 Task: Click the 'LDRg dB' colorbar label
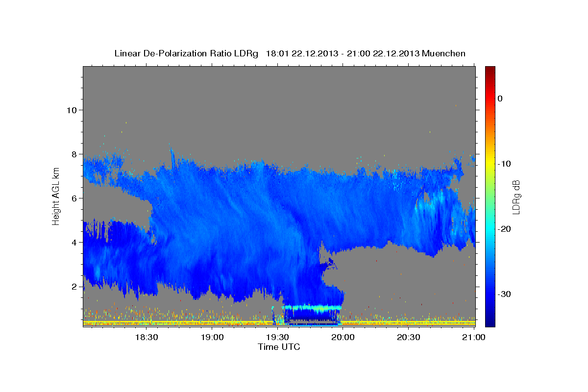pos(515,197)
